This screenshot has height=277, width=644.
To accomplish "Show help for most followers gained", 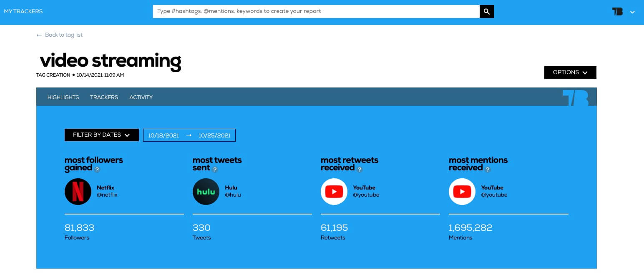I will point(97,170).
